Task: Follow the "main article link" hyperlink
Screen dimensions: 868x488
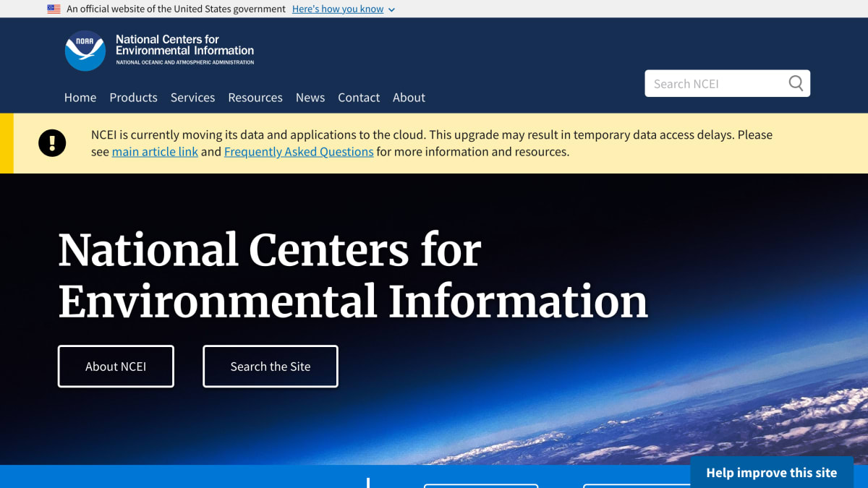Action: (x=155, y=152)
